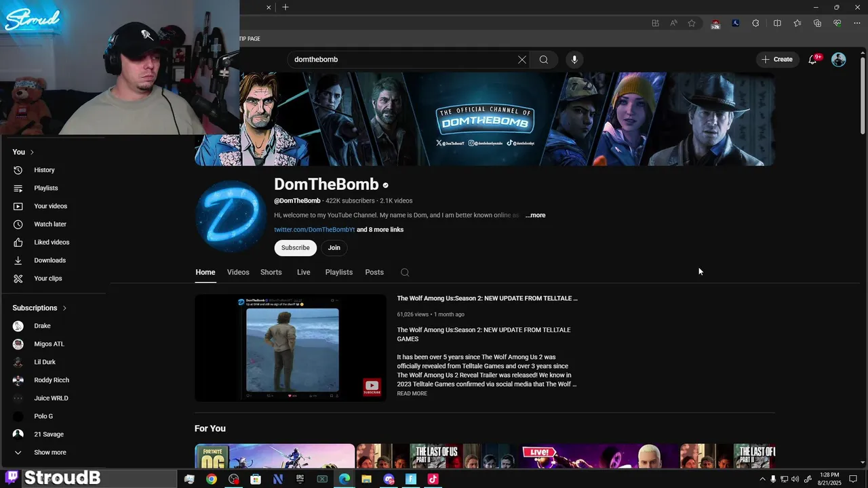This screenshot has width=868, height=488.
Task: Click the Join membership button
Action: [x=334, y=248]
